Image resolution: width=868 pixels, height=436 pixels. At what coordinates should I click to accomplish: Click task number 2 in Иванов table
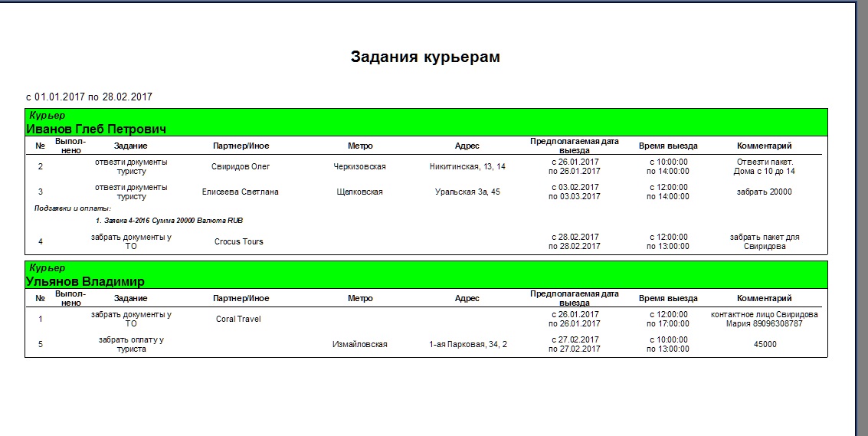(40, 167)
